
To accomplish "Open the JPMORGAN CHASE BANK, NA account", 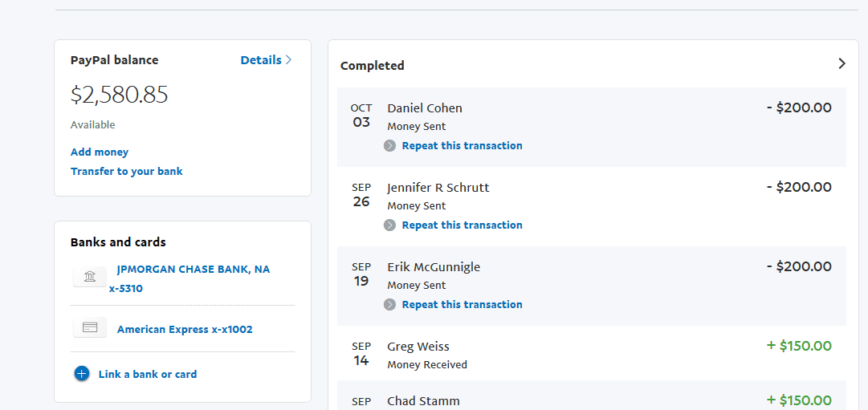I will tap(193, 270).
